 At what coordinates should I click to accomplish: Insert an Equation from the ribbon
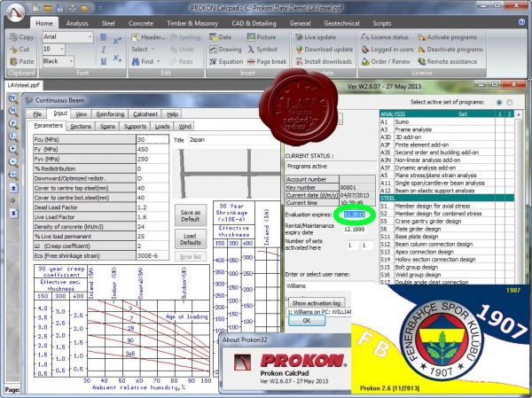pyautogui.click(x=226, y=61)
